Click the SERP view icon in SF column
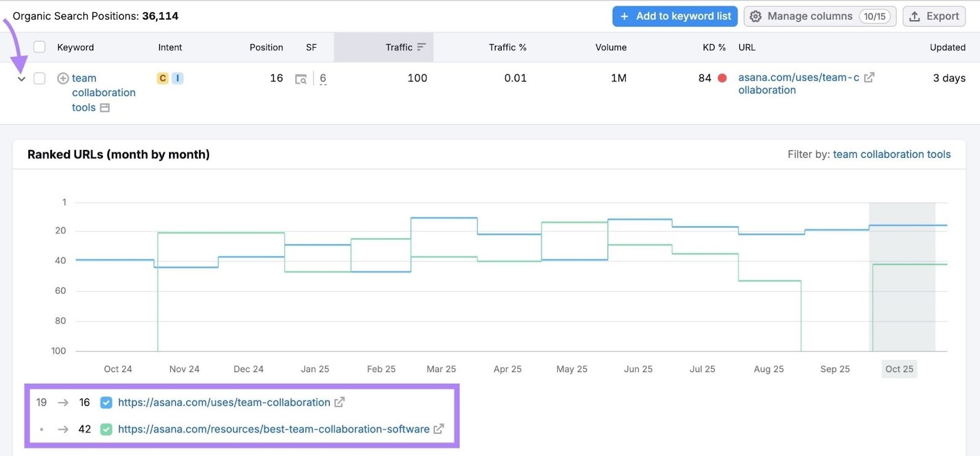Viewport: 980px width, 456px height. (x=301, y=79)
